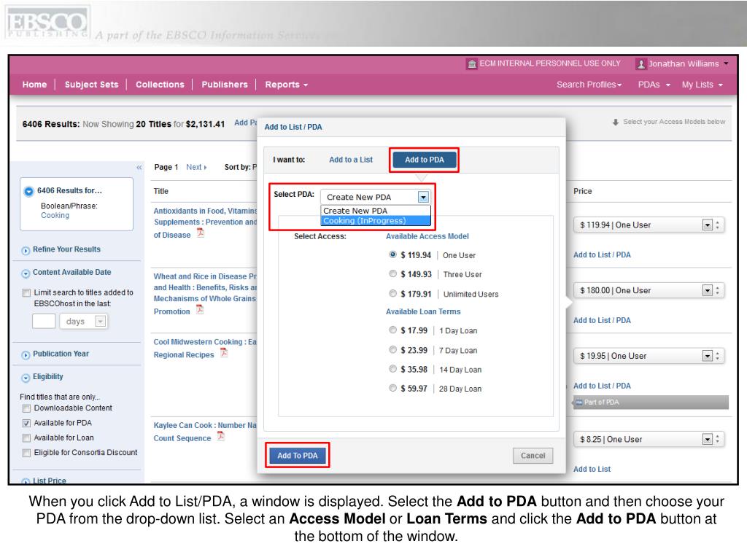The width and height of the screenshot is (747, 560).
Task: Switch to the Add to PDA tab
Action: pyautogui.click(x=424, y=160)
